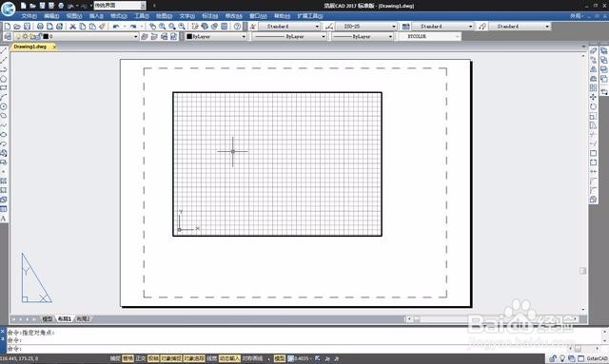
Task: Click the Cut scissors icon
Action: tap(72, 27)
